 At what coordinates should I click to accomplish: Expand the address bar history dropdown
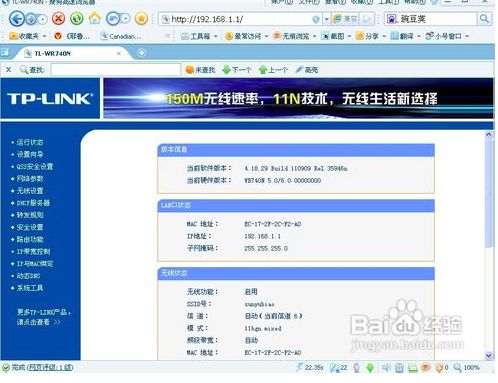[326, 19]
